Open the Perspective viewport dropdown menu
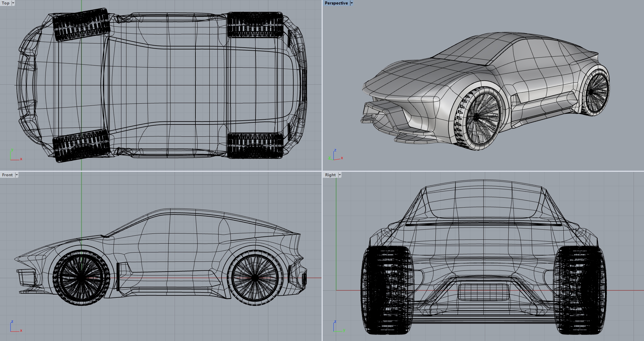This screenshot has height=341, width=644. point(352,3)
